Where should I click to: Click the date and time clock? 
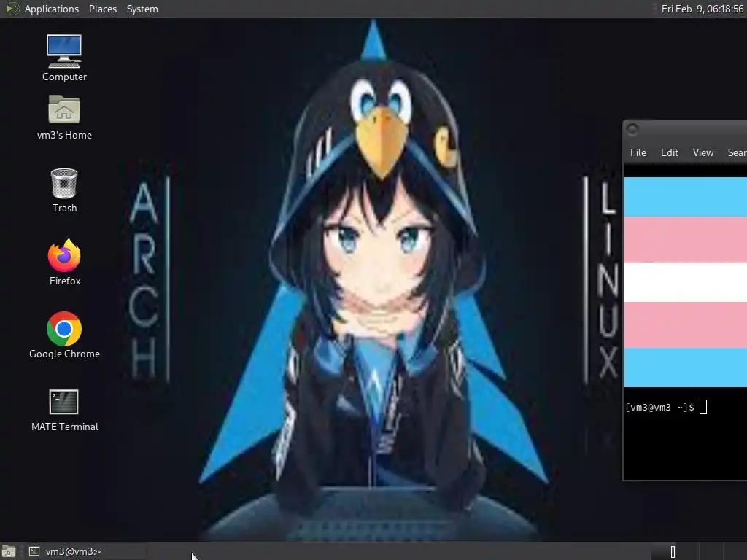(703, 9)
